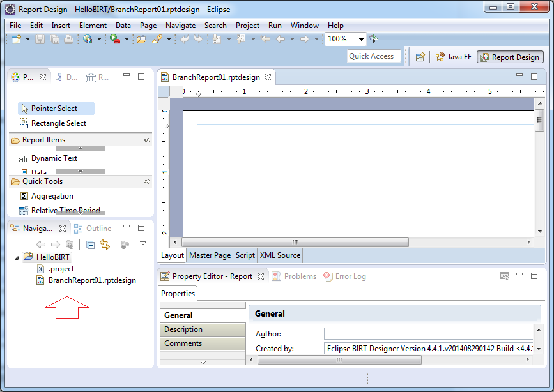This screenshot has width=554, height=392.
Task: Switch to the Java EE perspective
Action: pos(453,57)
